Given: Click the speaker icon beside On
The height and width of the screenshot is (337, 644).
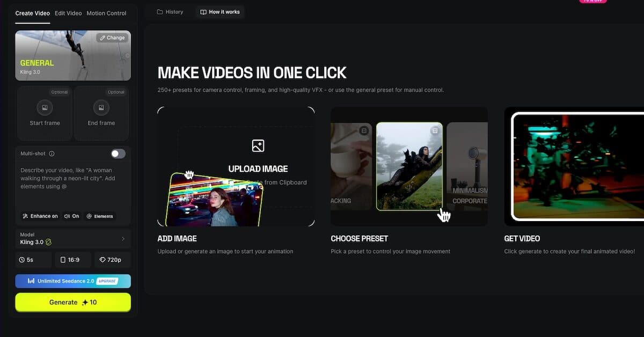Looking at the screenshot, I should (x=67, y=216).
